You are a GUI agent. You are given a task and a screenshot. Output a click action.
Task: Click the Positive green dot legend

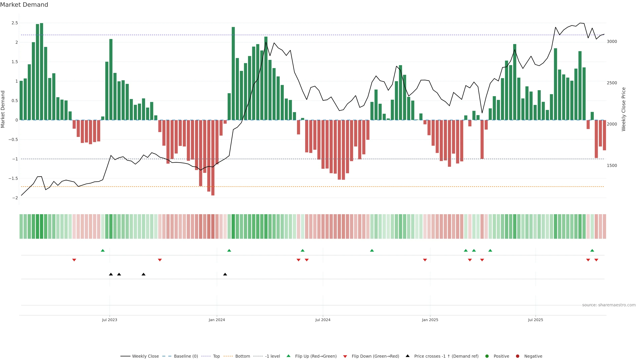point(487,356)
